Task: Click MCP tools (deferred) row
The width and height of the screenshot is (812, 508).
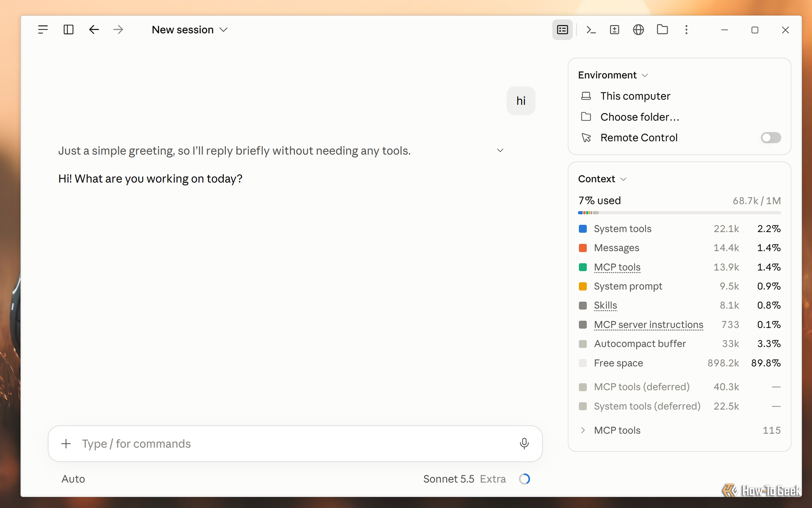Action: click(679, 387)
